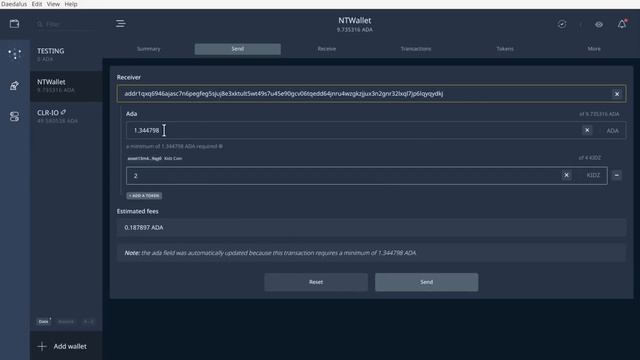This screenshot has width=640, height=360.
Task: Click the Kidz Coin asset fingerprint label
Action: (155, 158)
